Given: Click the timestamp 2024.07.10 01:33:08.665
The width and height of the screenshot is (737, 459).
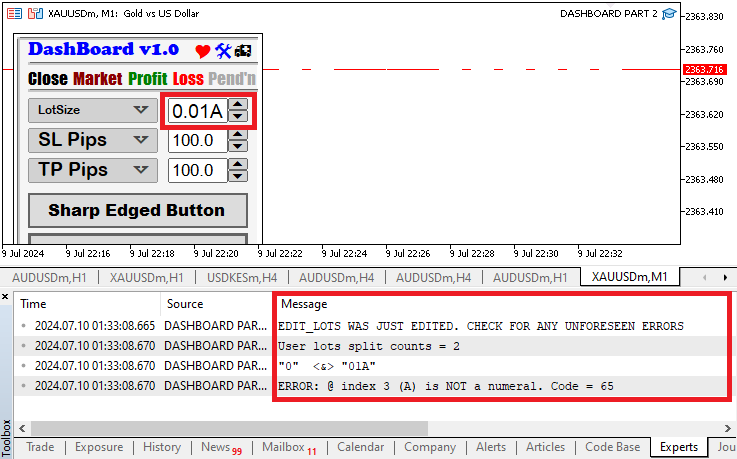Looking at the screenshot, I should (94, 326).
